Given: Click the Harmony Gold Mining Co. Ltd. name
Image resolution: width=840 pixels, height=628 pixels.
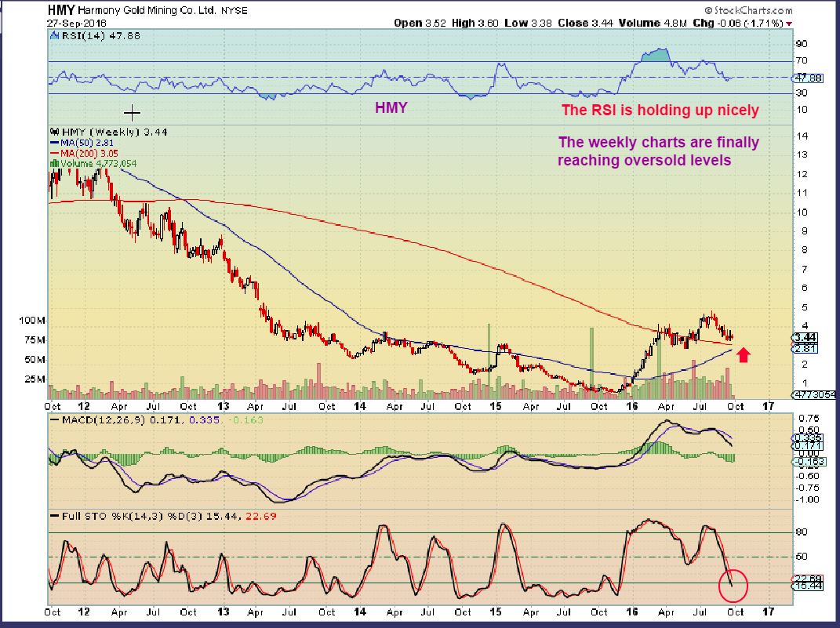Looking at the screenshot, I should pyautogui.click(x=147, y=11).
